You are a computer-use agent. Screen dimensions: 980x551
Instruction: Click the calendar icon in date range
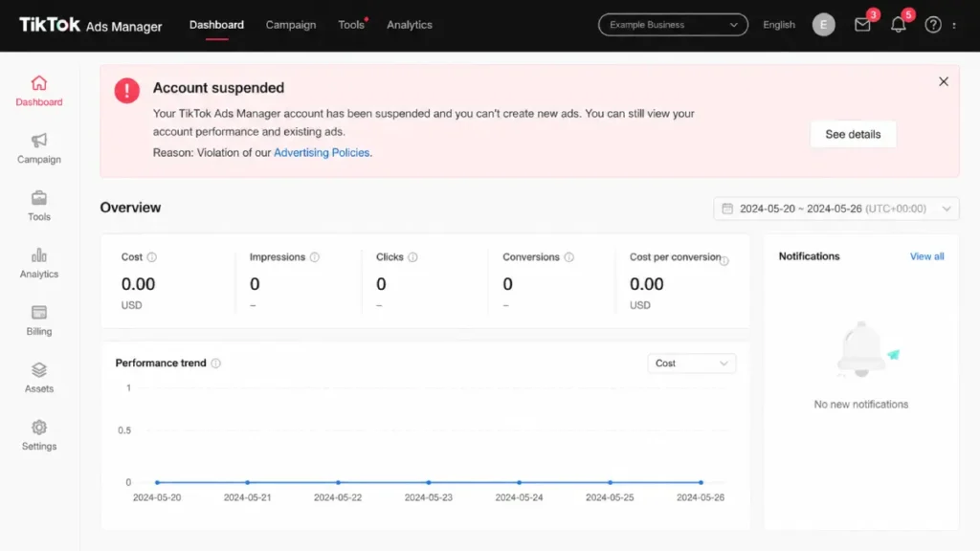(x=727, y=209)
